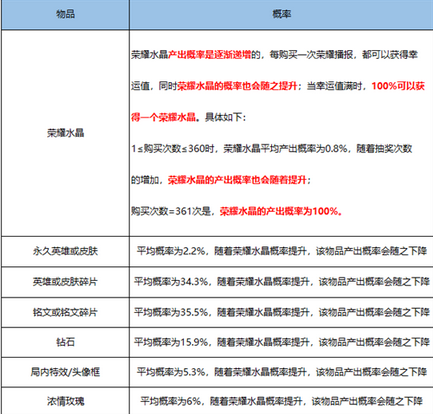Image resolution: width=433 pixels, height=414 pixels.
Task: Select the 永久英雄或皮肤 item cell
Action: point(65,251)
